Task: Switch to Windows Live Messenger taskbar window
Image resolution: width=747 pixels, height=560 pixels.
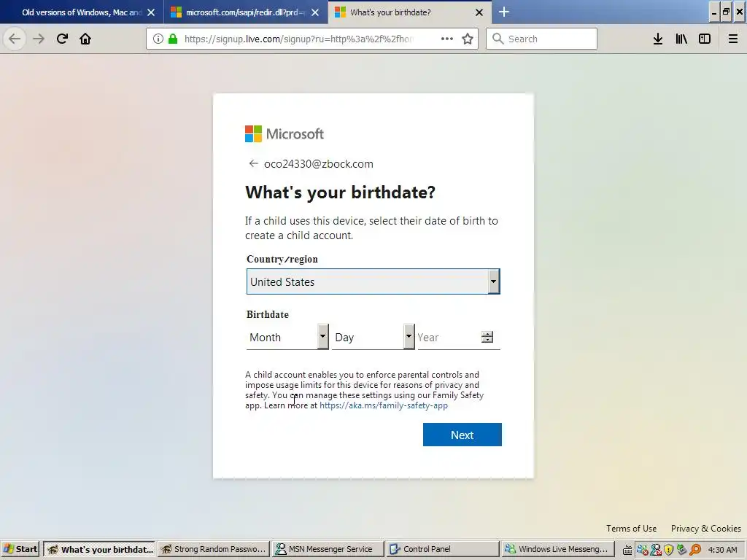Action: (558, 550)
